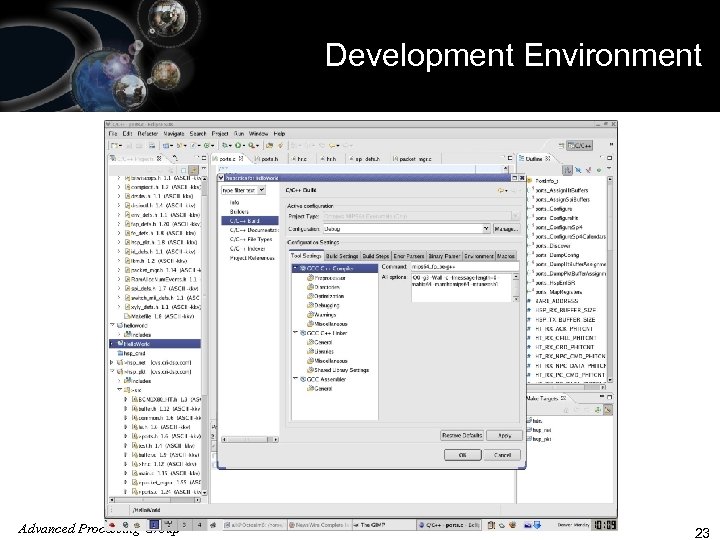Open the Refactor menu
Viewport: 720px width, 540px height.
point(147,134)
